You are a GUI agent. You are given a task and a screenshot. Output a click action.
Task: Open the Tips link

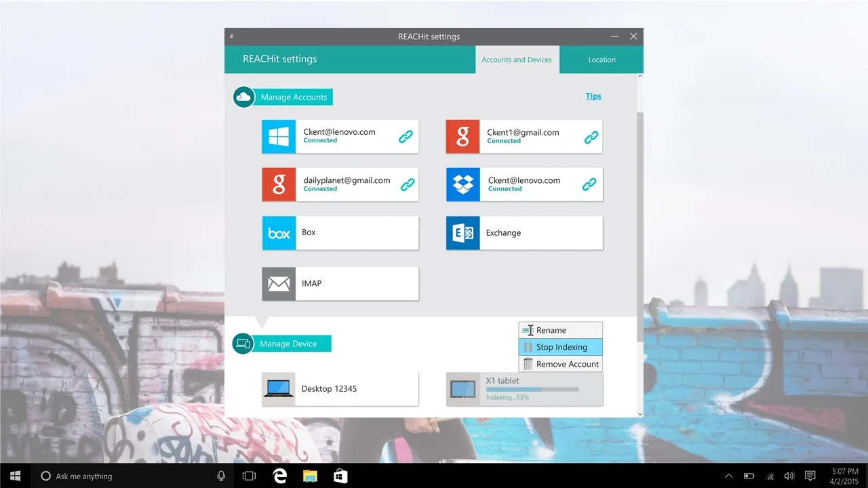[x=593, y=96]
